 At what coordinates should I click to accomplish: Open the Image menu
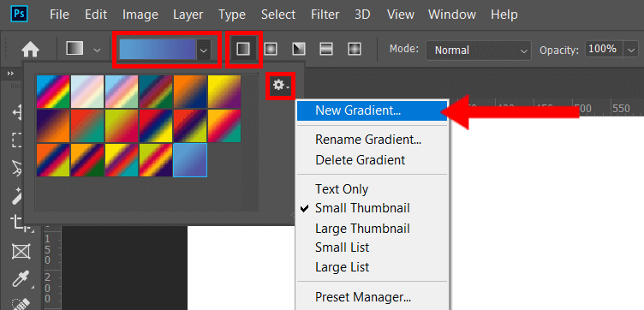(x=140, y=15)
